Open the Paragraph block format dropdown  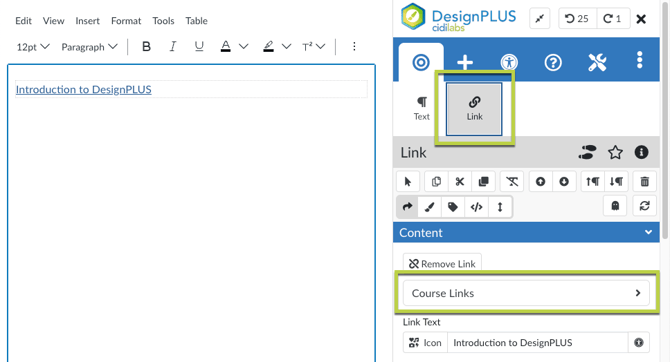click(x=89, y=47)
